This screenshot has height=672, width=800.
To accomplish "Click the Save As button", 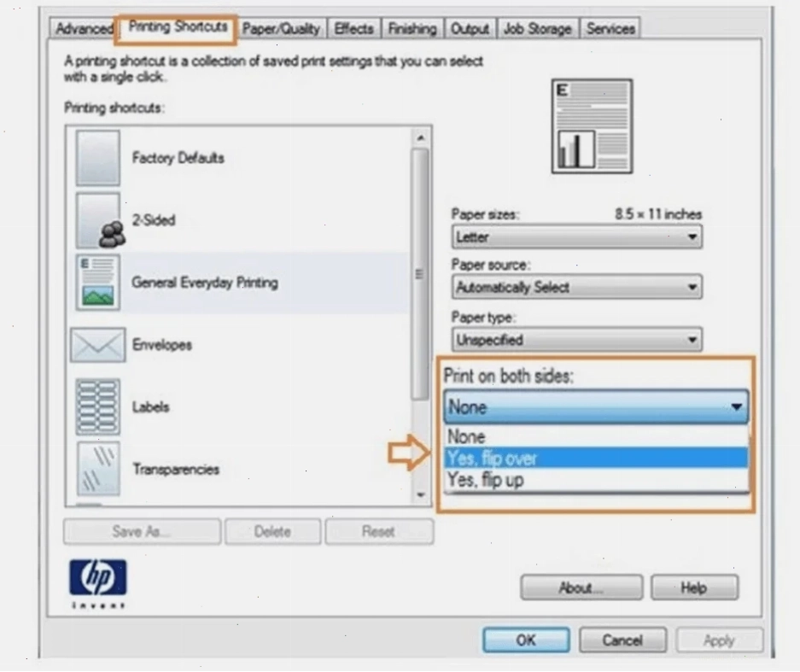I will 143,532.
